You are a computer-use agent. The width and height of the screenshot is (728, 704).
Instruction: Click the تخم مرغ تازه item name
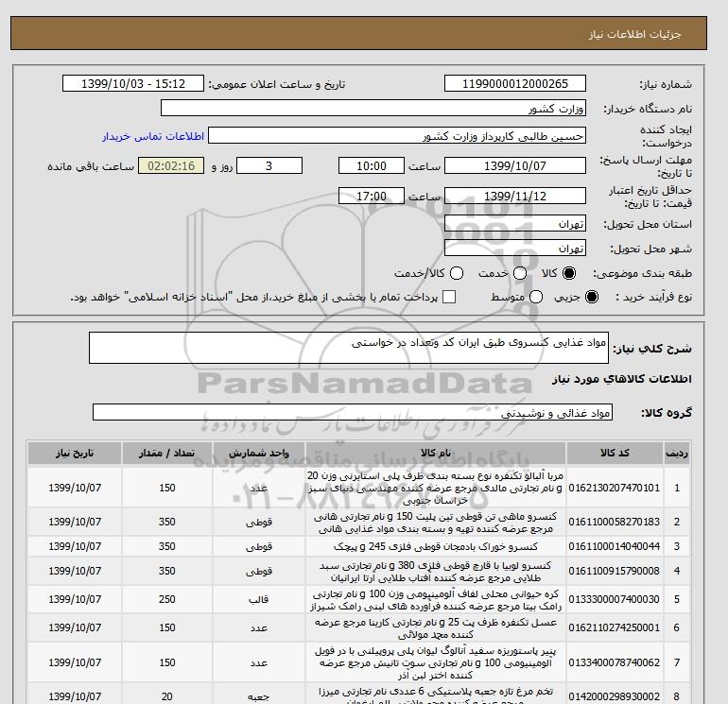click(x=436, y=695)
